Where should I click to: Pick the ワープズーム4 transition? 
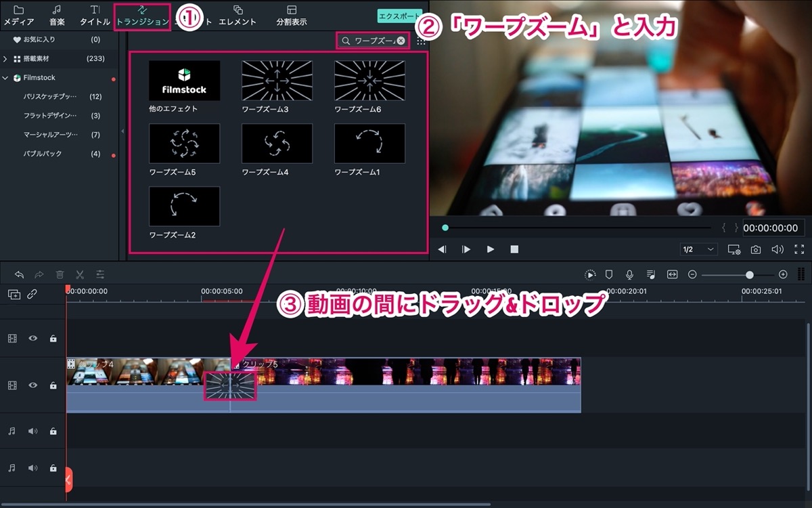(277, 144)
